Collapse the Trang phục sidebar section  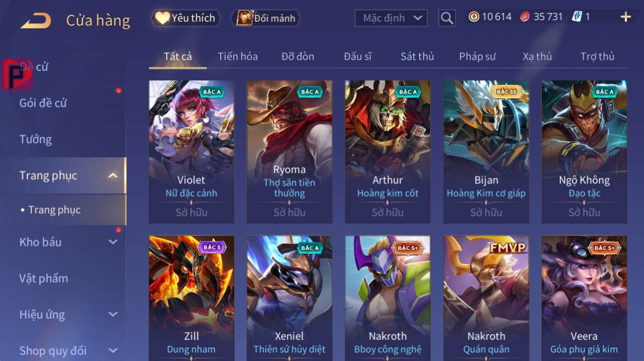pos(113,176)
